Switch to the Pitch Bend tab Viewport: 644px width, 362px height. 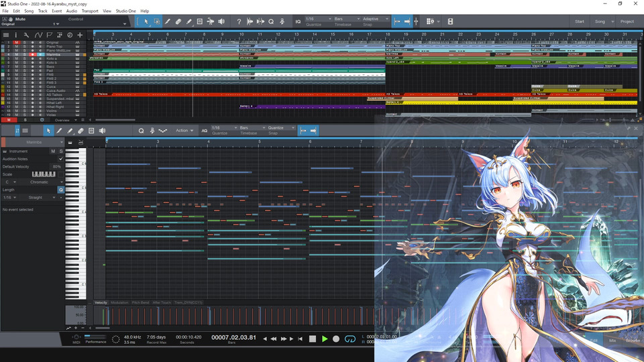tap(140, 302)
